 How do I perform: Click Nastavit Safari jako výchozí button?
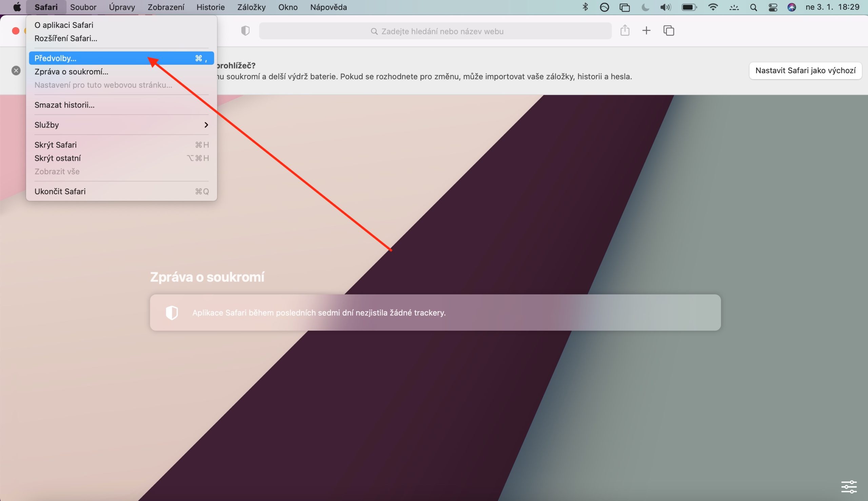coord(805,71)
